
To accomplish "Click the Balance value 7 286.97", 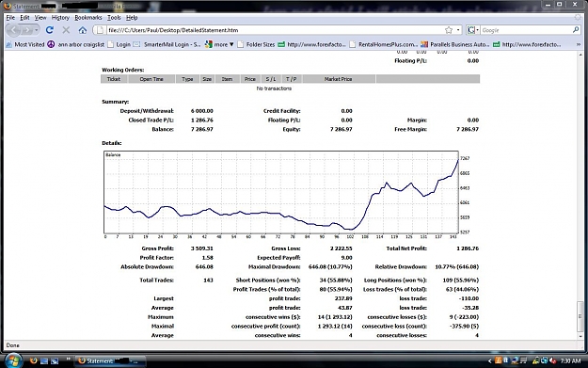I will [202, 129].
